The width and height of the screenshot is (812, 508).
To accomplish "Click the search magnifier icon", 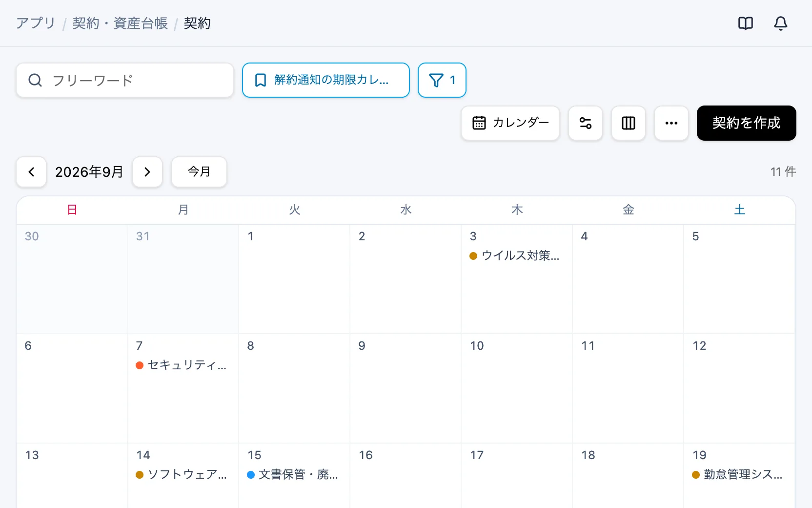I will tap(35, 80).
